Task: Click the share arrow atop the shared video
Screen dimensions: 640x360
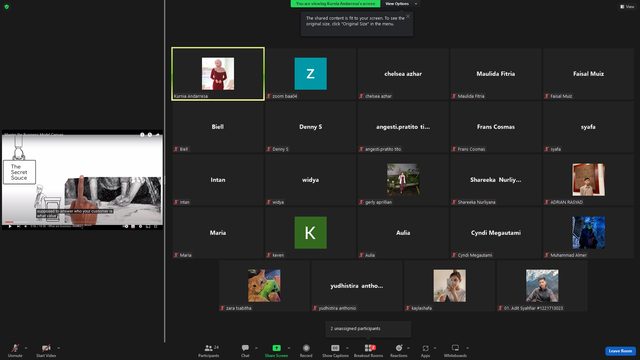Action: [x=158, y=135]
